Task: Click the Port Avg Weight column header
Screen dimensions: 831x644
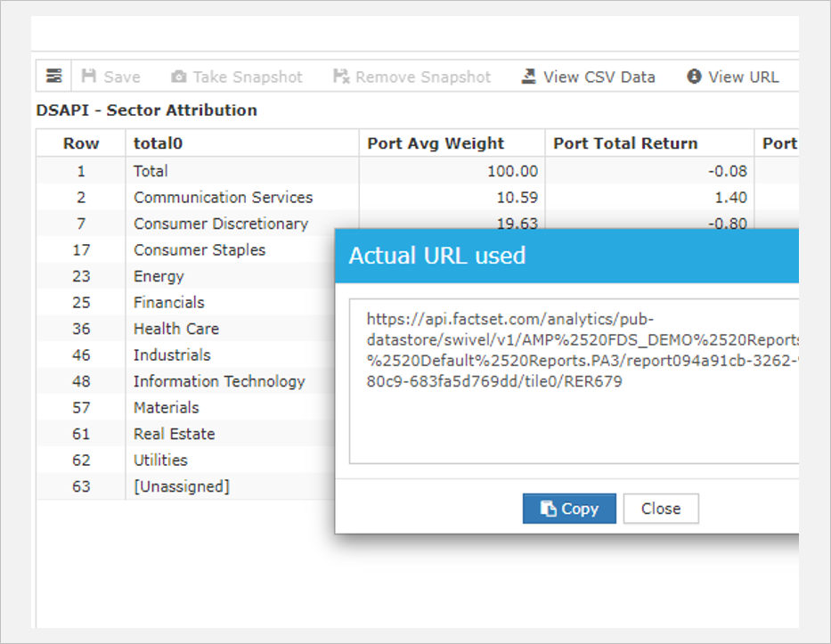Action: click(x=435, y=143)
